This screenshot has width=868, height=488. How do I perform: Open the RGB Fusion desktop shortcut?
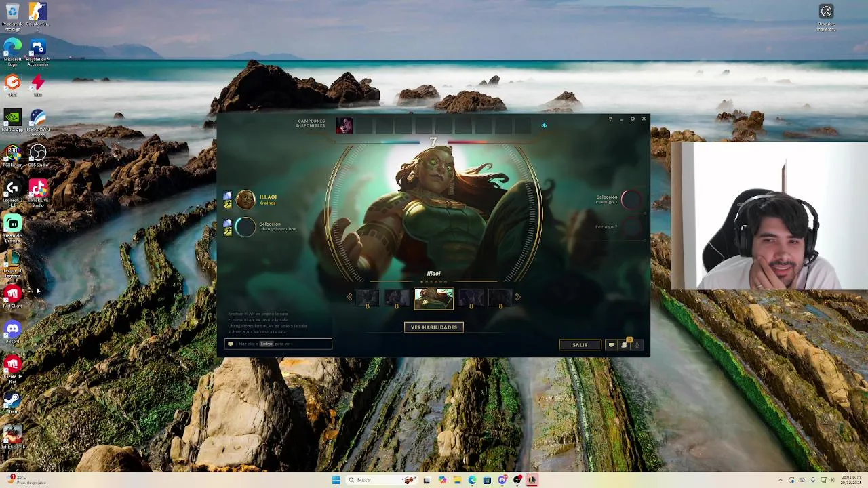pos(12,156)
